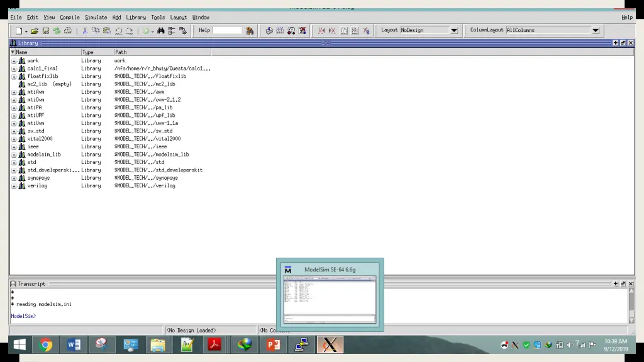Open the File menu
The image size is (644, 362).
pyautogui.click(x=16, y=17)
